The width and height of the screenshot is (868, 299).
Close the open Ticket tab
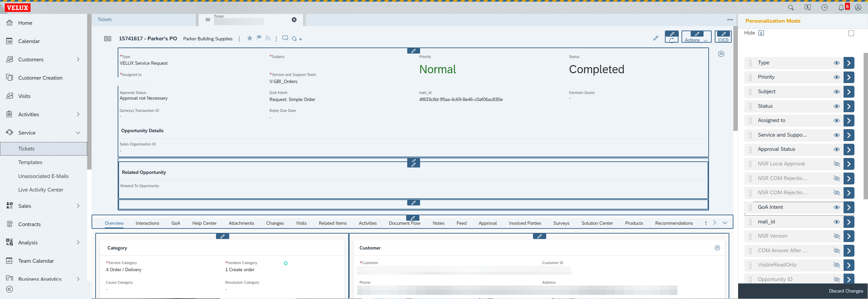(x=294, y=20)
